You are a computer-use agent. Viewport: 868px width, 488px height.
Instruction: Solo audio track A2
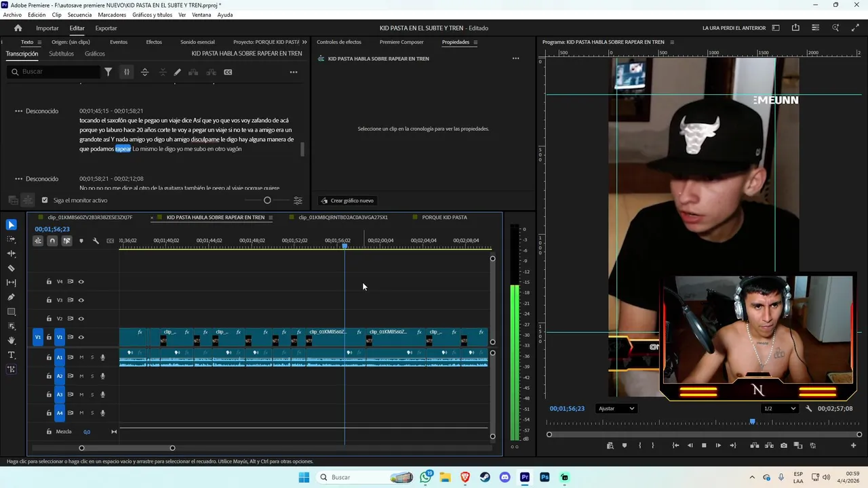click(x=92, y=376)
